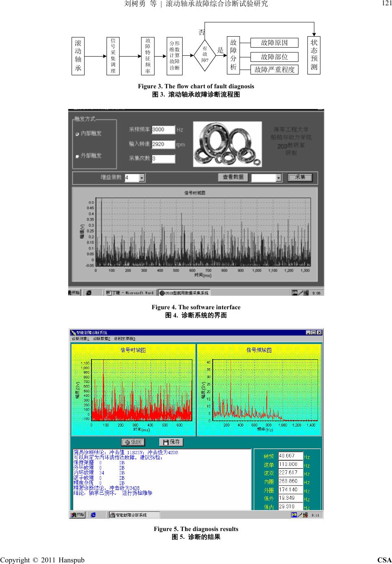Click the 保存 floppy disk save button

pos(171,442)
